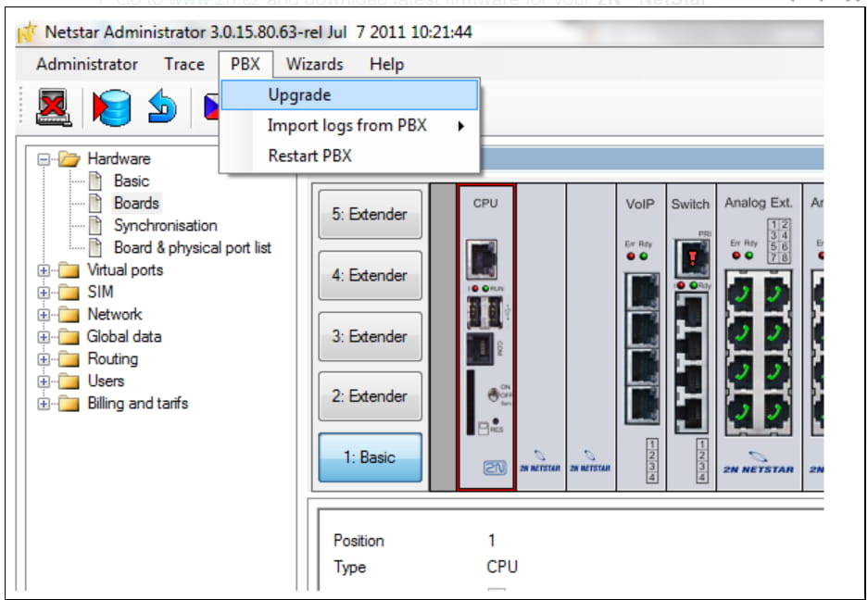Open Import logs from PBX submenu
This screenshot has height=600, width=868.
point(349,126)
